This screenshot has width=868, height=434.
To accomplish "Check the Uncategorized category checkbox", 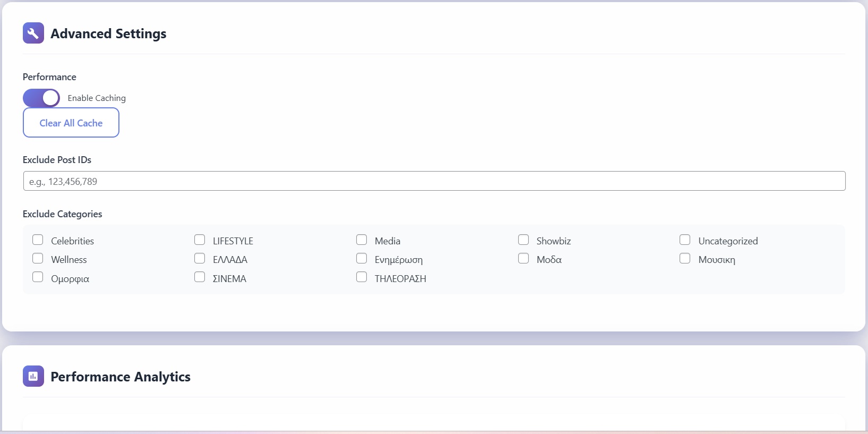I will point(685,240).
